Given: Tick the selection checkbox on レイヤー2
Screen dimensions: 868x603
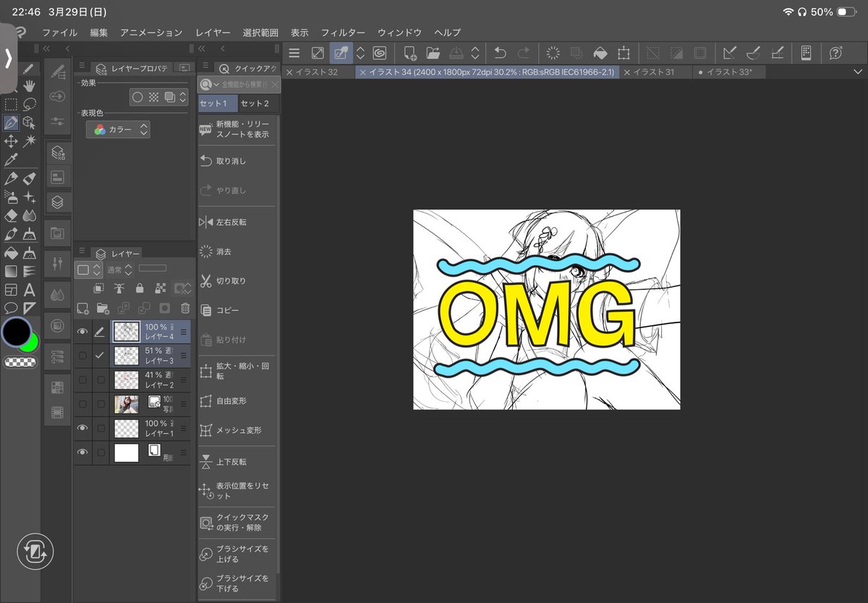Looking at the screenshot, I should coord(101,380).
